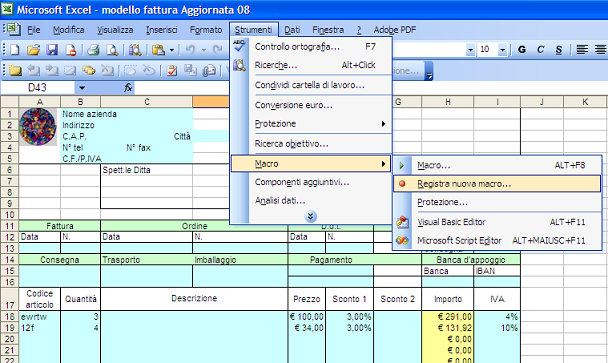Toggle Underline with the S button
The height and width of the screenshot is (363, 608).
pos(559,50)
